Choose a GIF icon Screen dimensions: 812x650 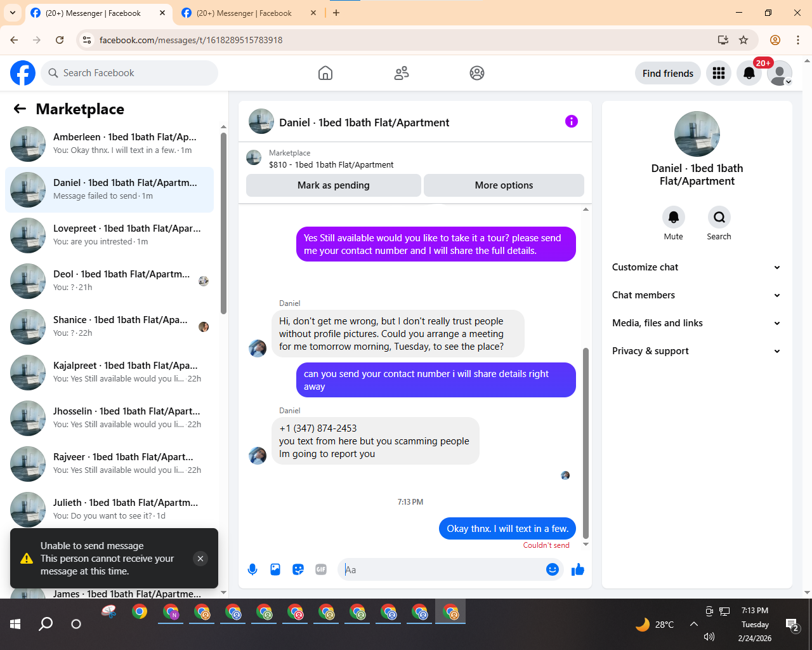coord(321,569)
